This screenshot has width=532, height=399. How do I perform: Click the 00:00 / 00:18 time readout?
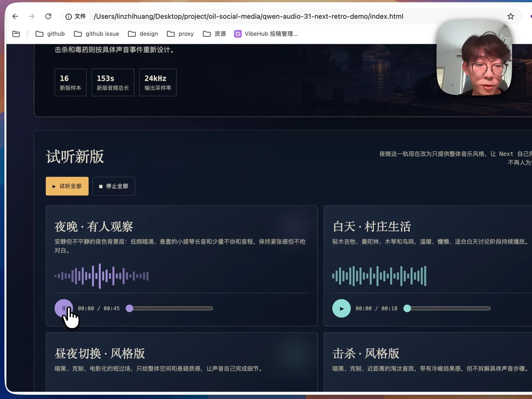pos(376,309)
